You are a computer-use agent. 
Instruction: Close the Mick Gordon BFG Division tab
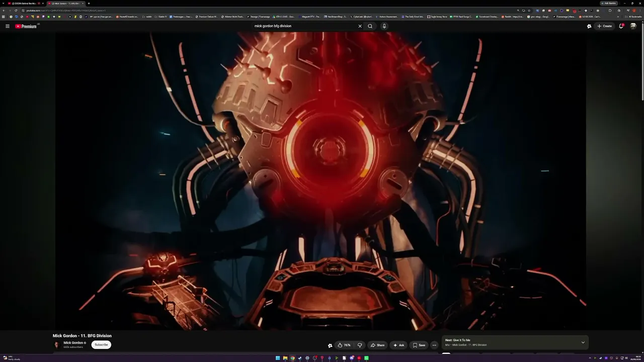pyautogui.click(x=83, y=4)
